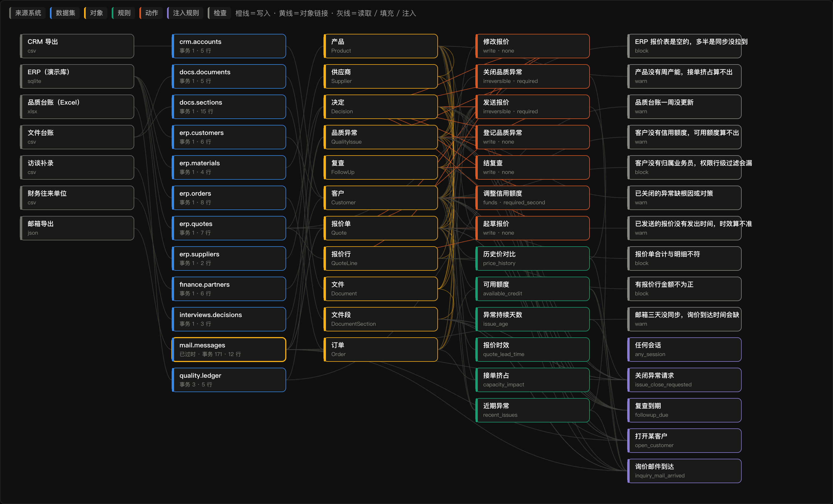Open the erp.quotes dataset node
This screenshot has width=833, height=504.
click(229, 228)
